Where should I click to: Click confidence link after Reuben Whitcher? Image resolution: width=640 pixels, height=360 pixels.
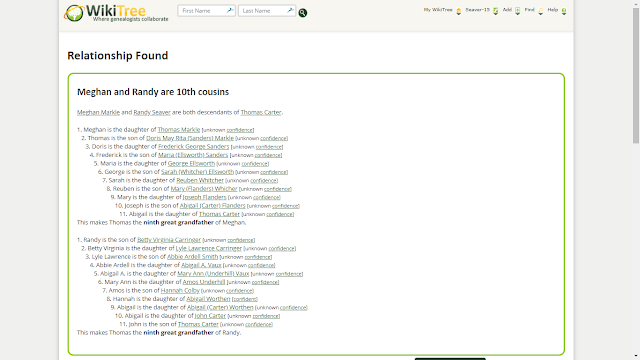[x=263, y=180]
